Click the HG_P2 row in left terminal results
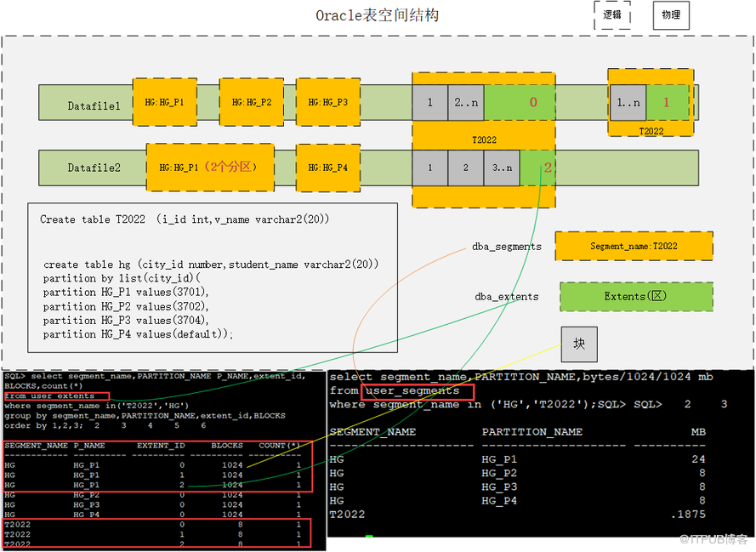Screen dimensions: 756x552 pos(153,495)
